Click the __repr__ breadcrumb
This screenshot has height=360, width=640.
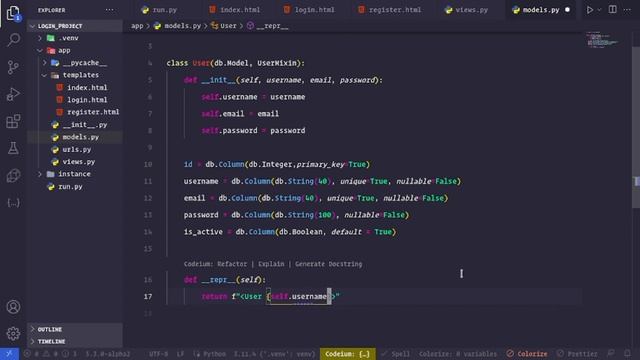pos(268,26)
